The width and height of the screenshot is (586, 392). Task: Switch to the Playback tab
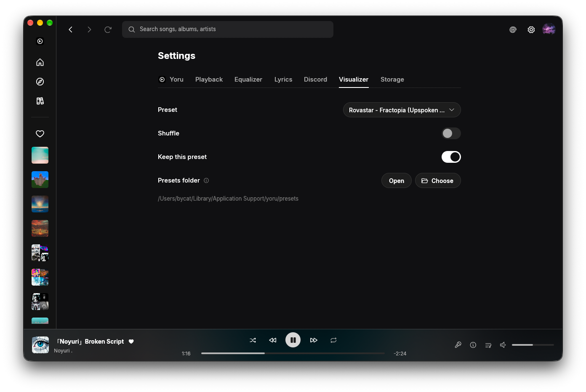(x=209, y=79)
